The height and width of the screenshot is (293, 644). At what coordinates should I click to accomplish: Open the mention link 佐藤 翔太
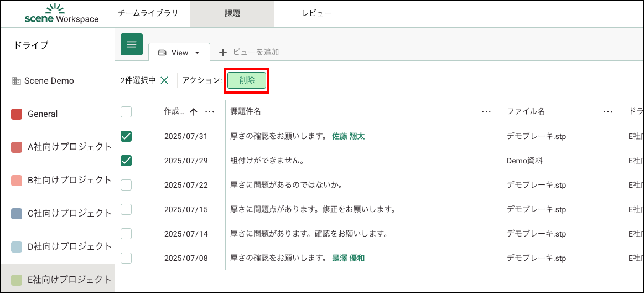tap(348, 136)
